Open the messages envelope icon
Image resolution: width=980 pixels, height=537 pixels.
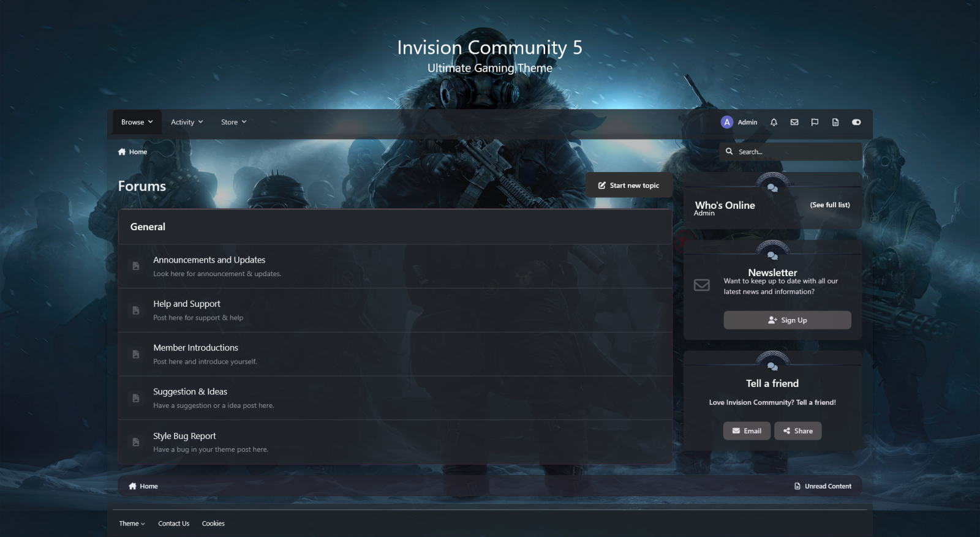794,122
